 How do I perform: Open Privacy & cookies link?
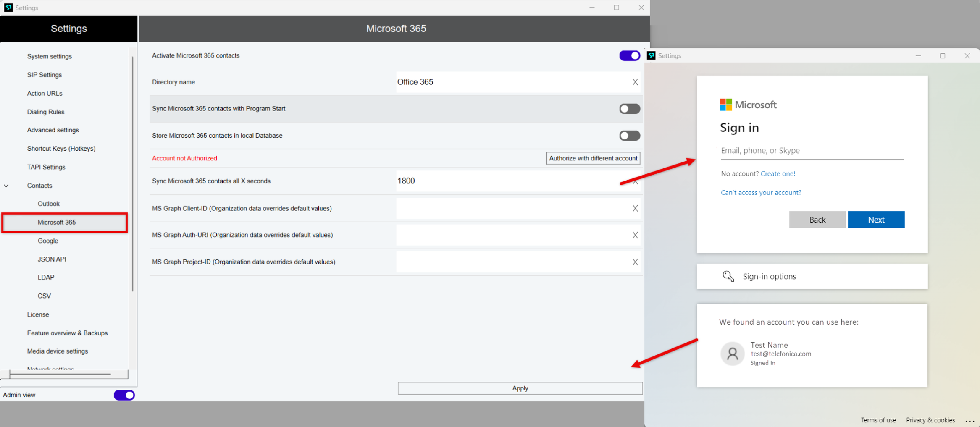pos(930,420)
